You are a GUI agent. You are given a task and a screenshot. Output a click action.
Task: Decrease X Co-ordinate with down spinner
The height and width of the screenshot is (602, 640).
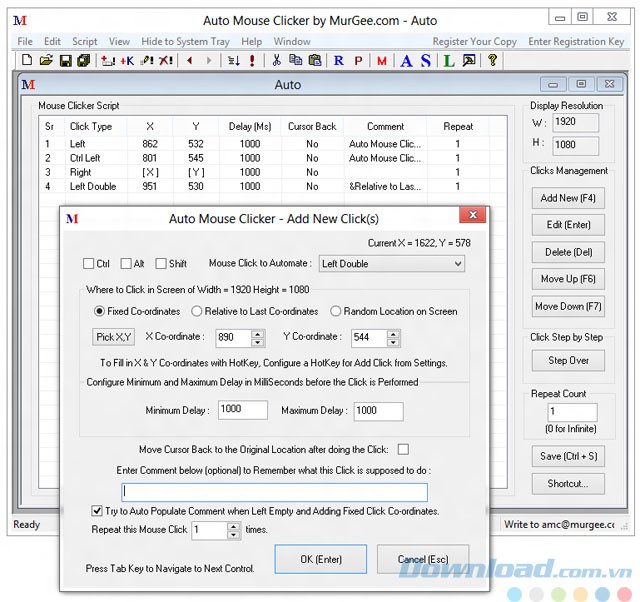[x=257, y=342]
